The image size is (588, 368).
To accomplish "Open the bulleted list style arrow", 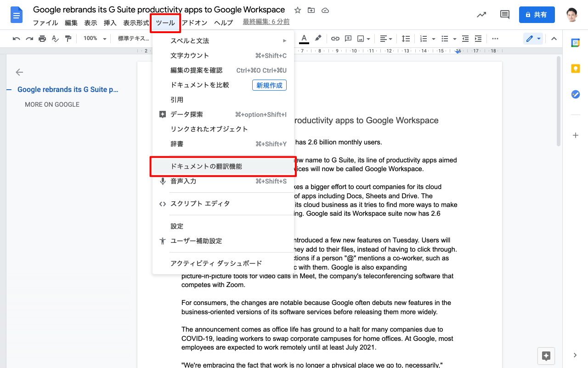I will click(454, 39).
